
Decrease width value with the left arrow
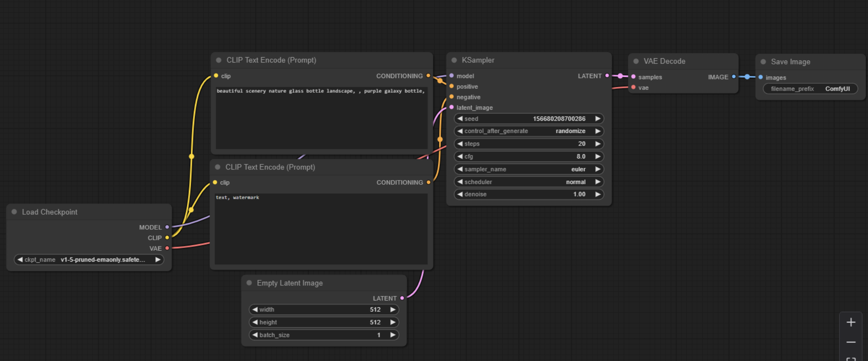[255, 310]
